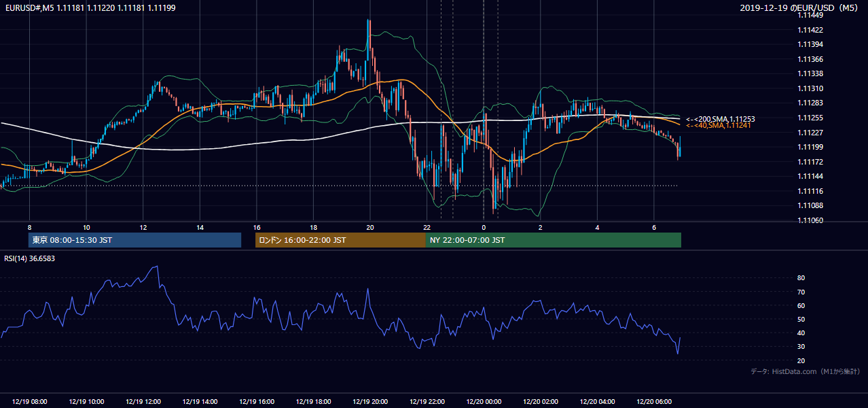Click the 12/19 20:00 date label
Image resolution: width=868 pixels, height=408 pixels.
point(370,402)
